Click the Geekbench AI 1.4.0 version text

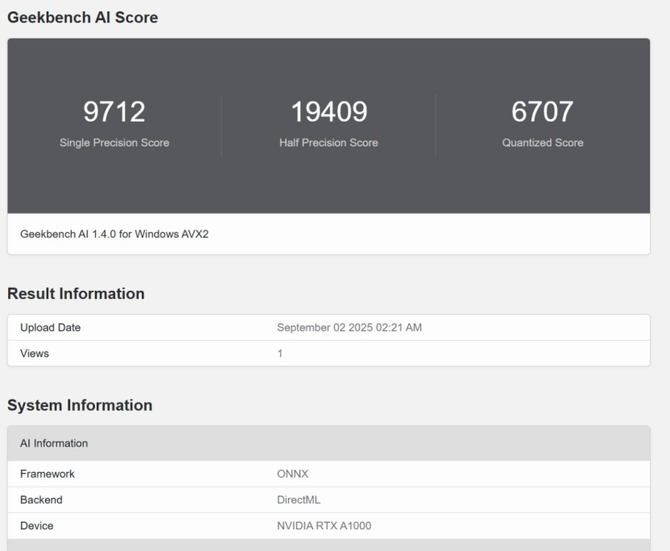tap(114, 234)
